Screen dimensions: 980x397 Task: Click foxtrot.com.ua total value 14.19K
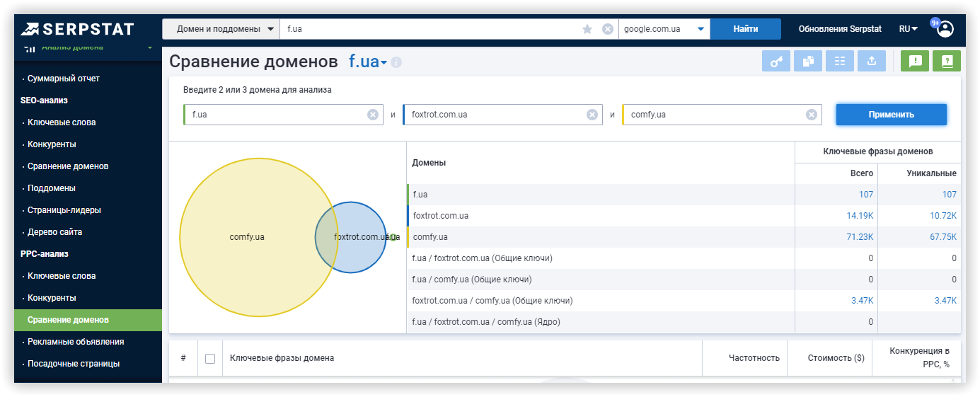click(x=860, y=216)
